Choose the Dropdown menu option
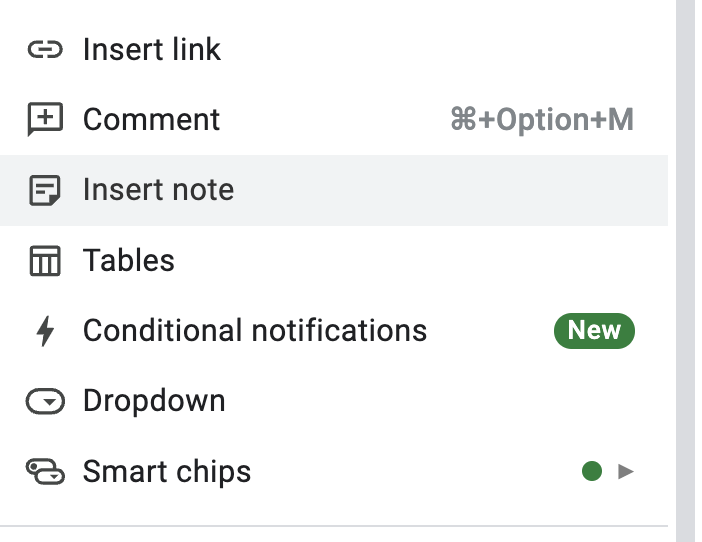This screenshot has height=542, width=702. [x=154, y=402]
